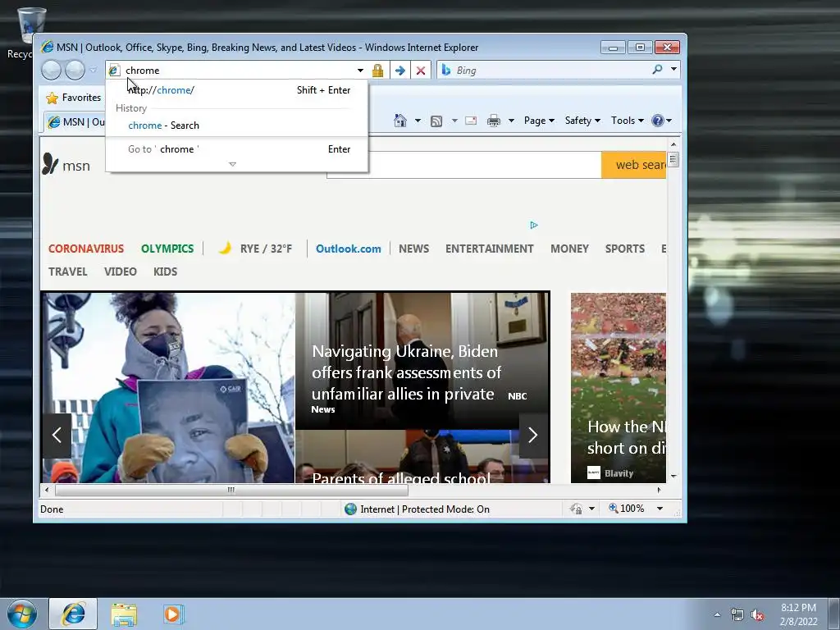Click the Internet Protected Mode status

click(x=418, y=509)
